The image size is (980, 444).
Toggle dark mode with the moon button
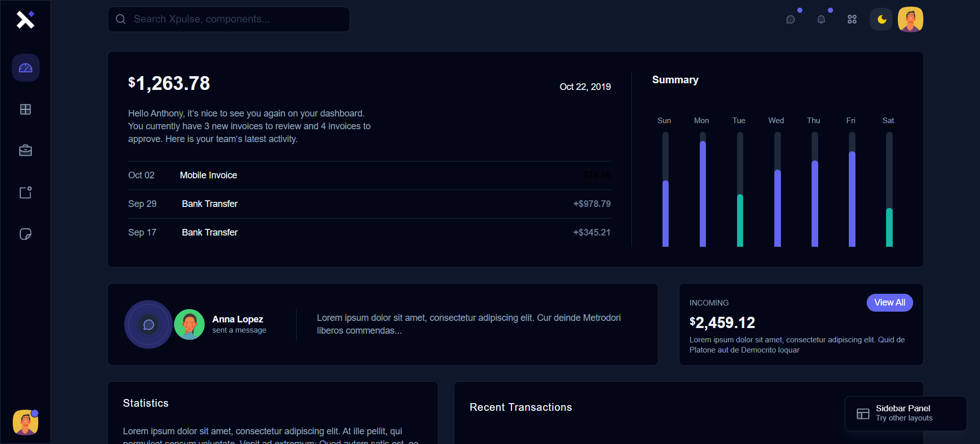click(x=881, y=19)
